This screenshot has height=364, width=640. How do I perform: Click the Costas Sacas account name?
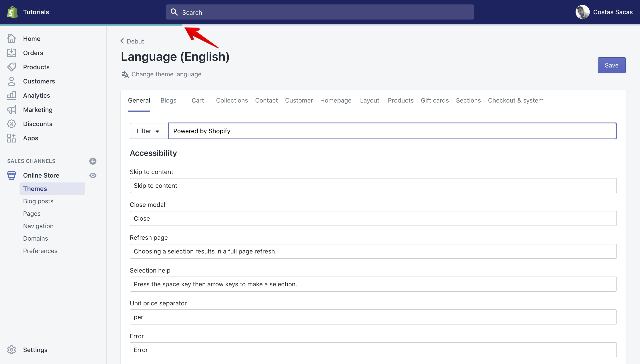pyautogui.click(x=613, y=12)
